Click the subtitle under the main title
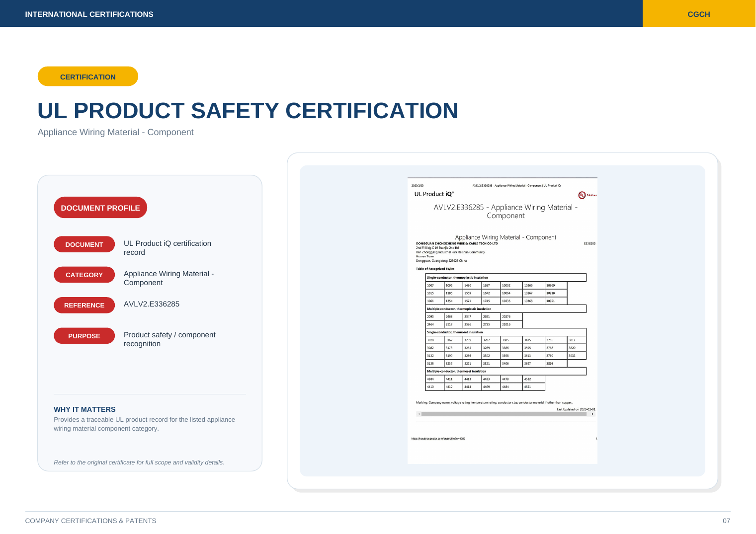Screen dimensions: 756x534 coord(116,132)
